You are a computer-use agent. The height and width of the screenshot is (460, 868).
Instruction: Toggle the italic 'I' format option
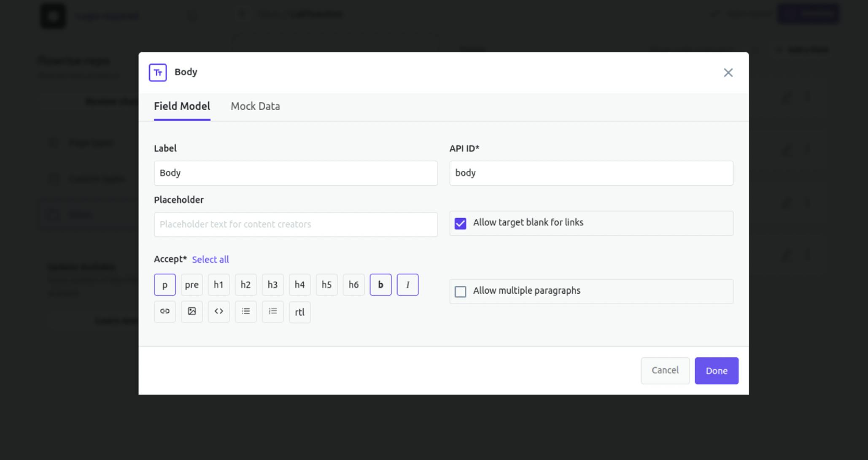pos(407,285)
